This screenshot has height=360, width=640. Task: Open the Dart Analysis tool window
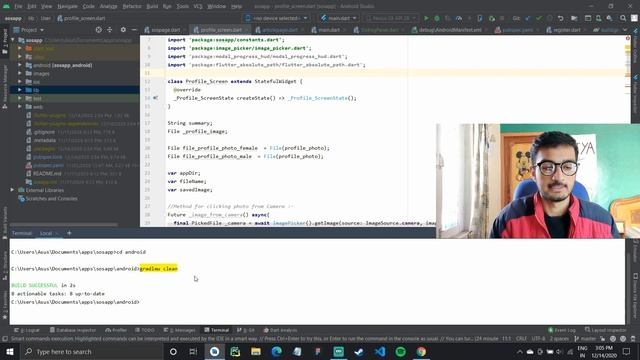(280, 330)
